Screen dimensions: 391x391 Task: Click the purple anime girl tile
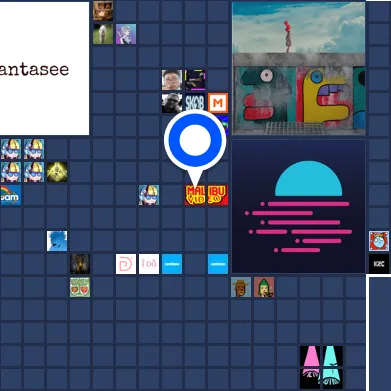click(126, 34)
